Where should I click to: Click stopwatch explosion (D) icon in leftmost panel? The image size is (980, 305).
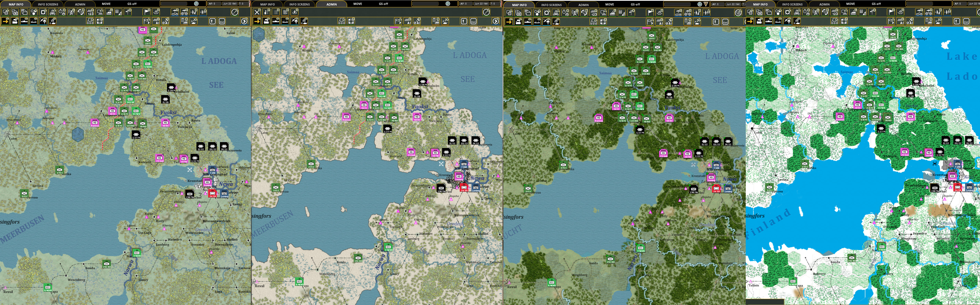click(62, 12)
